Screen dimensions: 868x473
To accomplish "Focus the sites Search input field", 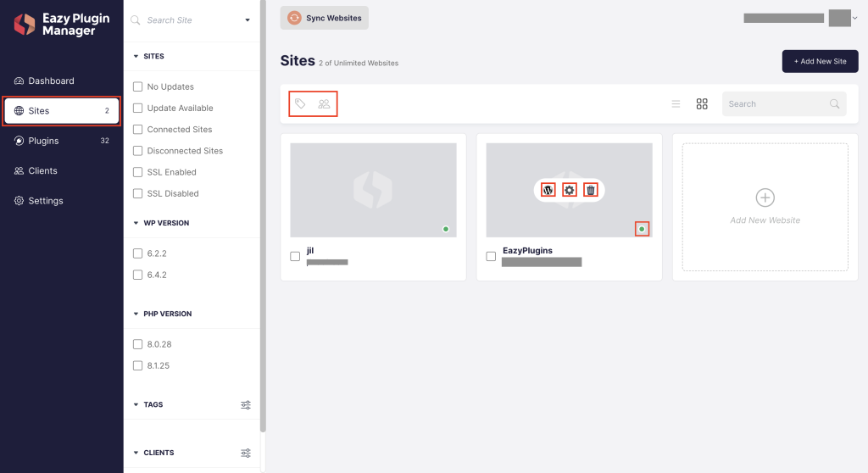I will [784, 103].
